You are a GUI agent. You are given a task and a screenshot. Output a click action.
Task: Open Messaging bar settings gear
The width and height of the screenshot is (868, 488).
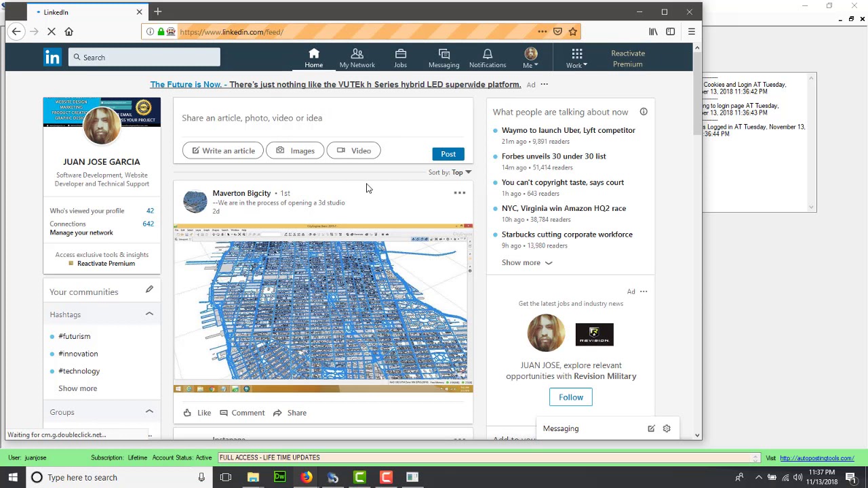667,428
